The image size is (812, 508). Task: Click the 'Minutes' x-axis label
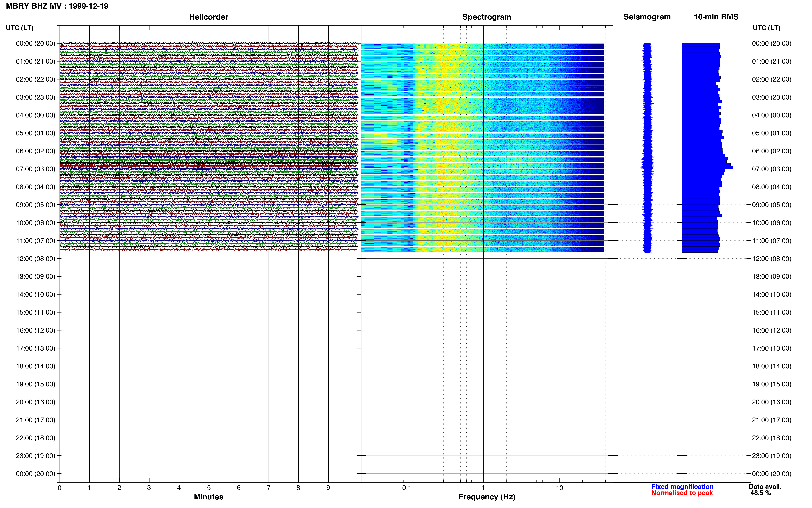point(209,497)
